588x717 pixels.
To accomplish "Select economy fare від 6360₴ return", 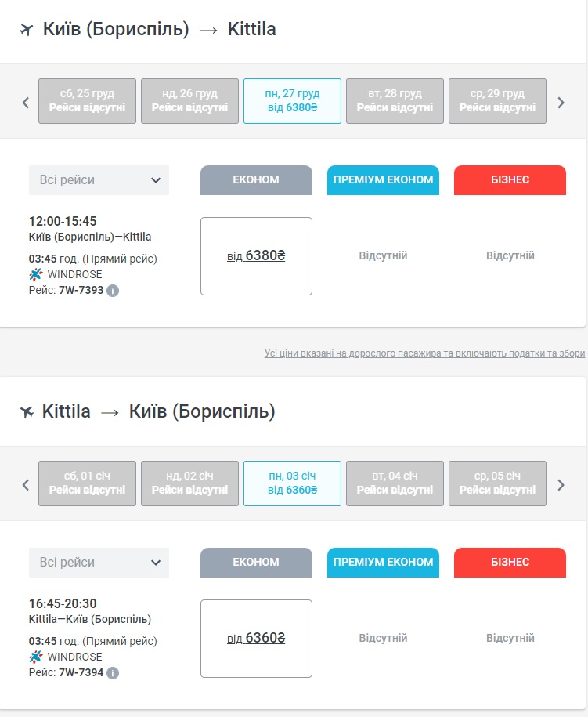I will pyautogui.click(x=256, y=638).
